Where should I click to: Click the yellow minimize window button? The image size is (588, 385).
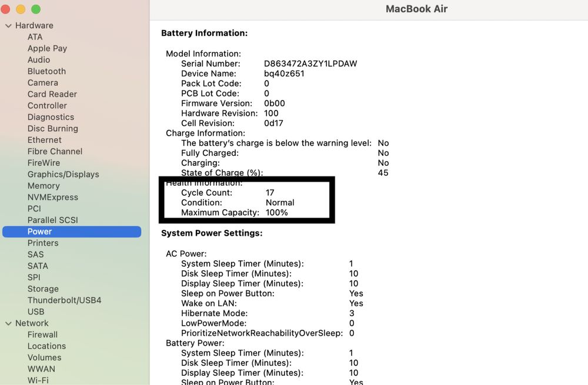click(21, 9)
